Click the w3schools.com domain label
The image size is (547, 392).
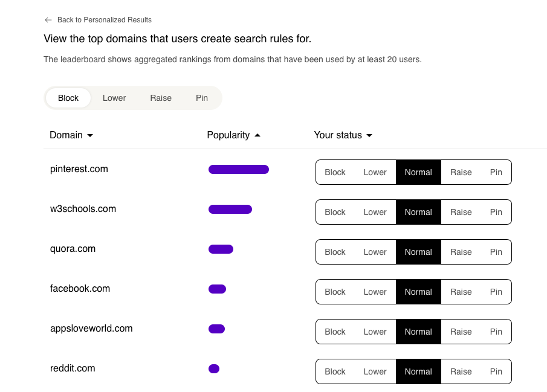click(83, 208)
